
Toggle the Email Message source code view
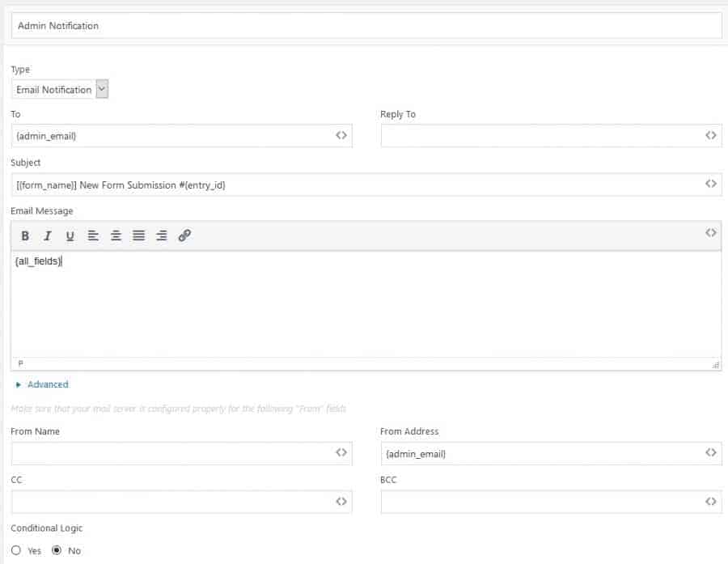tap(711, 234)
